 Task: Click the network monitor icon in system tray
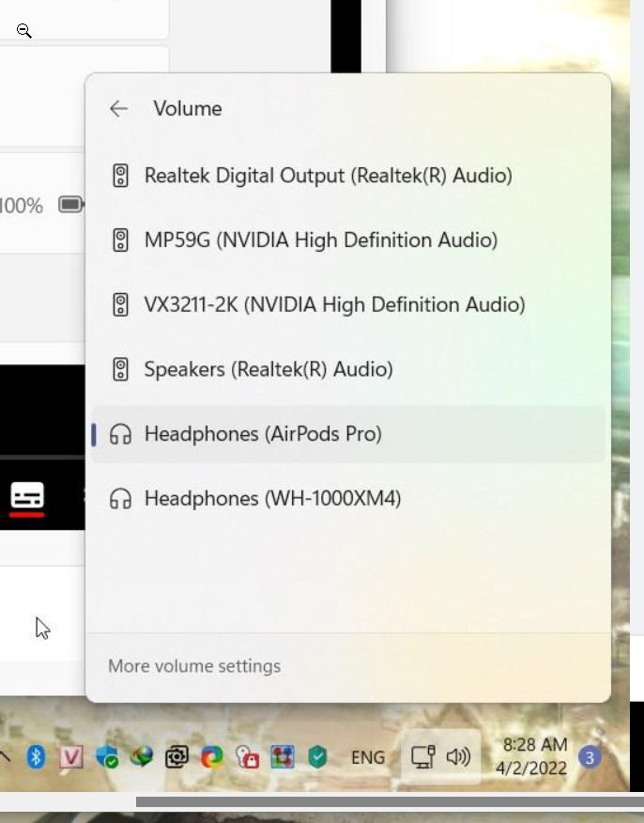422,756
